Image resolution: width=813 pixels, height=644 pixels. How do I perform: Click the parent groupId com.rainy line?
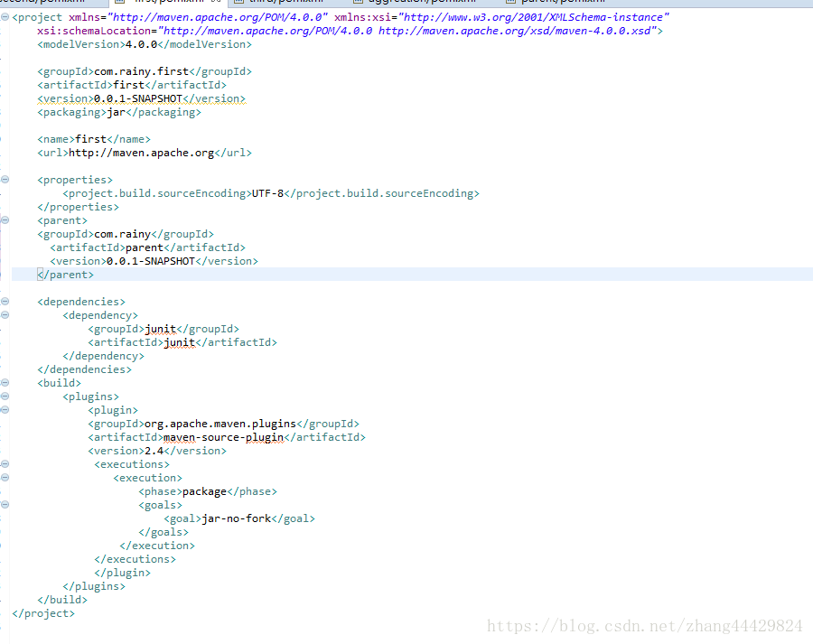(x=126, y=234)
